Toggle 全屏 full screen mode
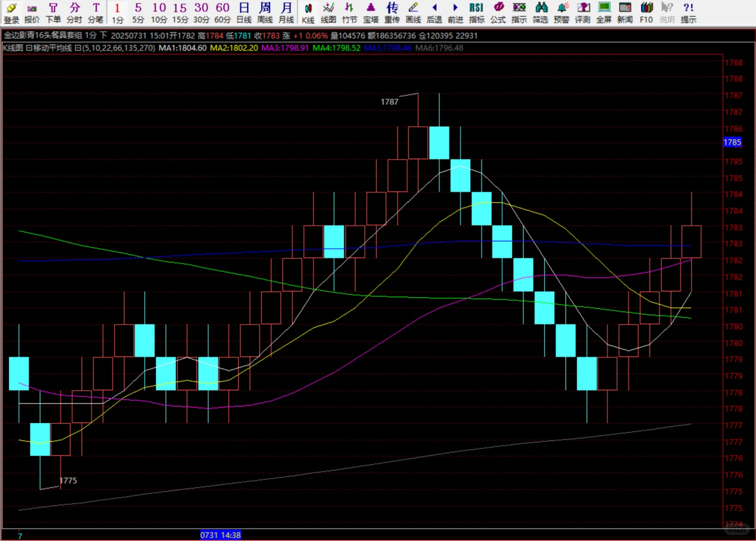Screen dimensions: 756x541 (604, 13)
